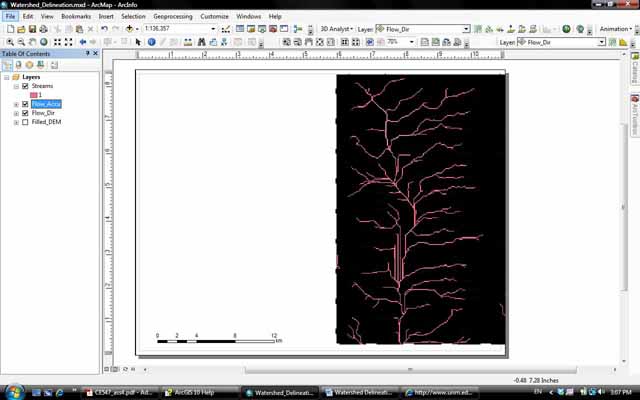Toggle the Flow_Dir layer checkbox
Image resolution: width=640 pixels, height=400 pixels.
[x=25, y=113]
